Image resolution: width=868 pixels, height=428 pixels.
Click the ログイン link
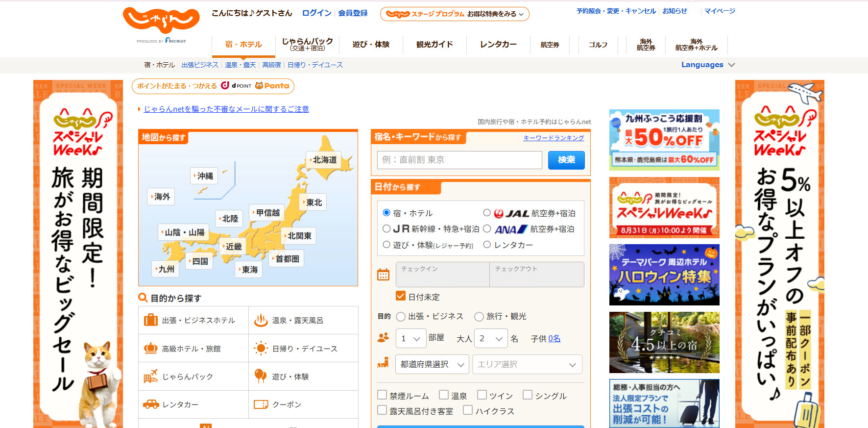316,13
